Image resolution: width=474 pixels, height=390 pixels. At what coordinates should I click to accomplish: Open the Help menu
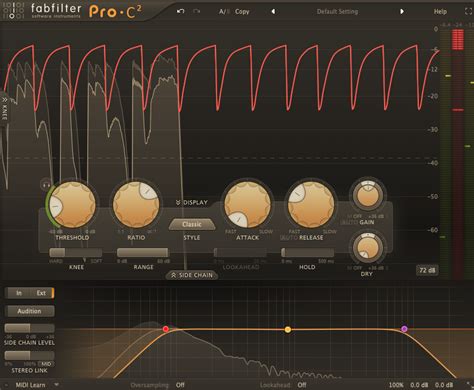[440, 12]
